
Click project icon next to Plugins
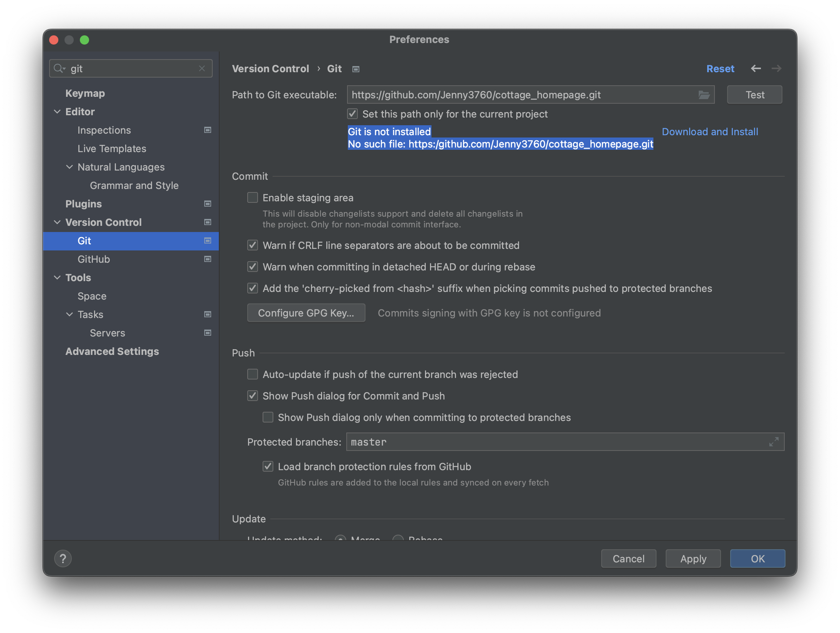tap(208, 204)
